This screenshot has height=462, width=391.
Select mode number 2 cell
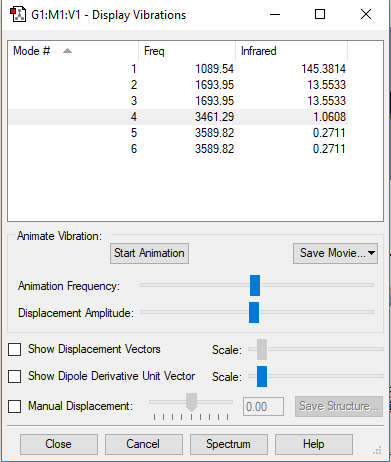134,85
